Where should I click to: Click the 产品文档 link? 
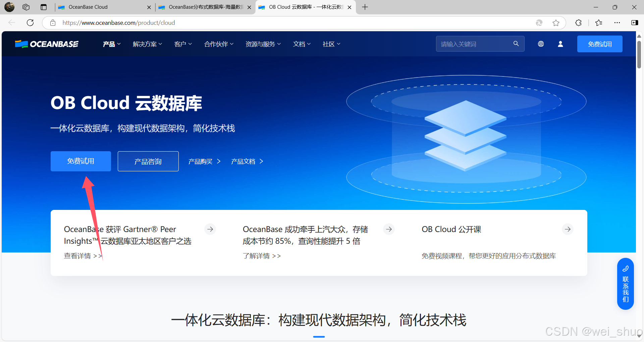(247, 161)
